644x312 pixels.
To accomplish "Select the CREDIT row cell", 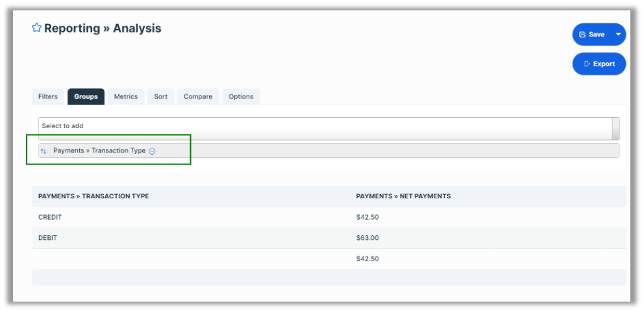I will click(x=50, y=217).
